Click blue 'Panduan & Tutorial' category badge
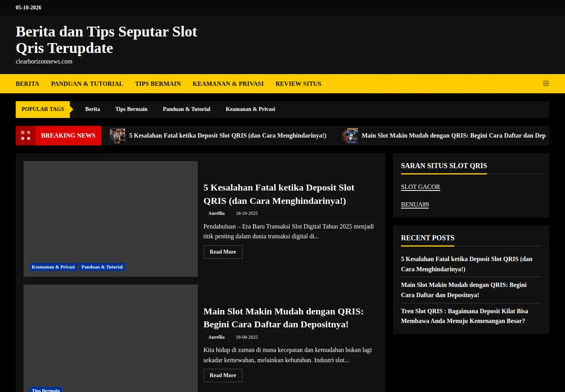Screen dimensions: 565x392 [x=102, y=267]
